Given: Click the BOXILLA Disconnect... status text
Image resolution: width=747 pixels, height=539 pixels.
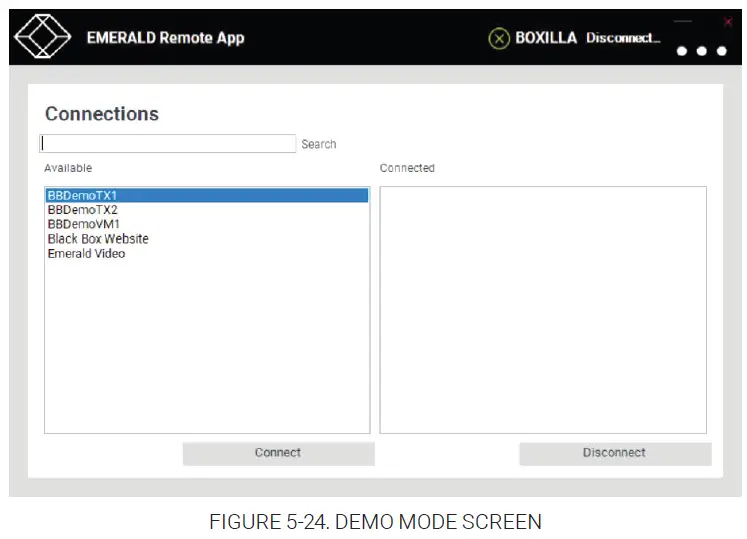Looking at the screenshot, I should click(588, 38).
